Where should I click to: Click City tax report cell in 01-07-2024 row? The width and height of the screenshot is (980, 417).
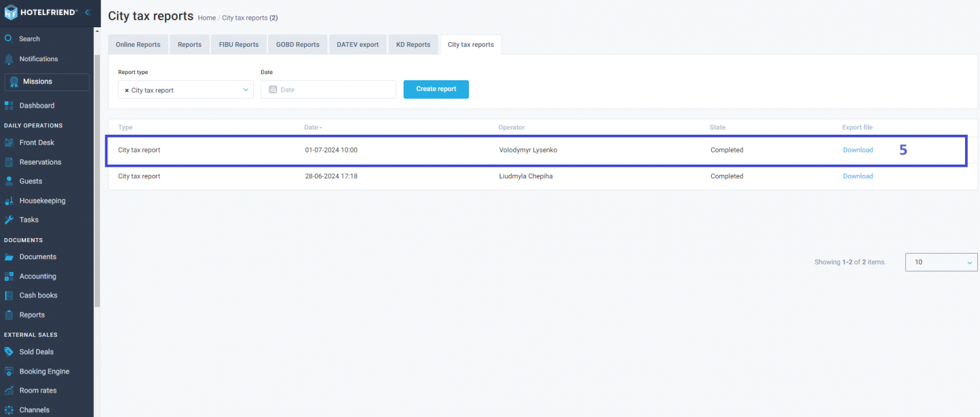pyautogui.click(x=139, y=150)
